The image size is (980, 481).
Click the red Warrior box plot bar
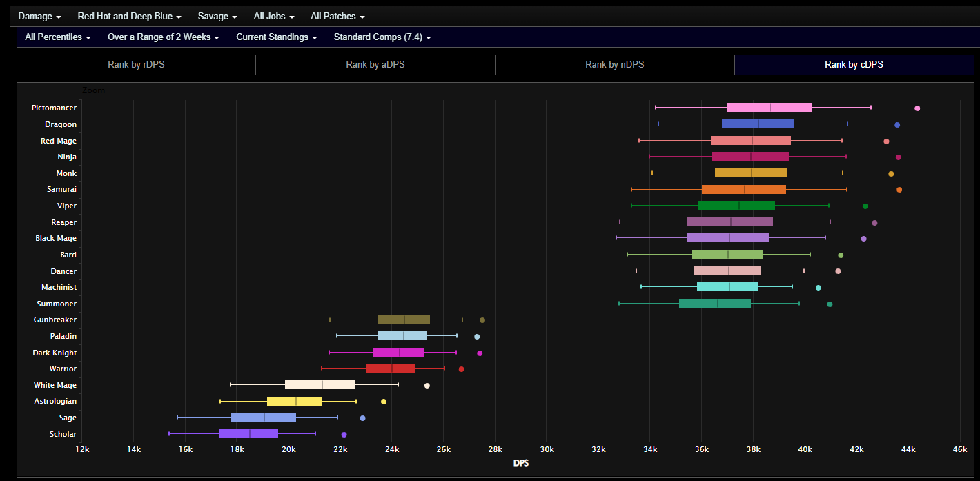(x=391, y=368)
